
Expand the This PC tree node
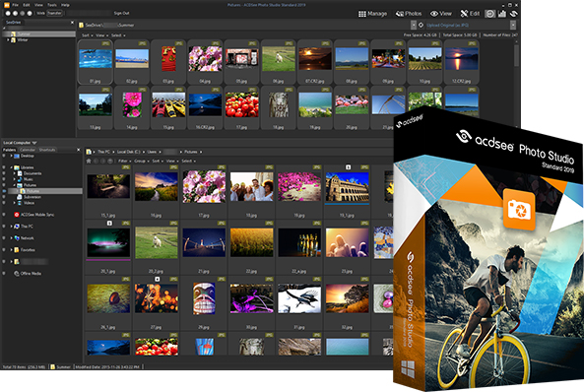coord(11,227)
